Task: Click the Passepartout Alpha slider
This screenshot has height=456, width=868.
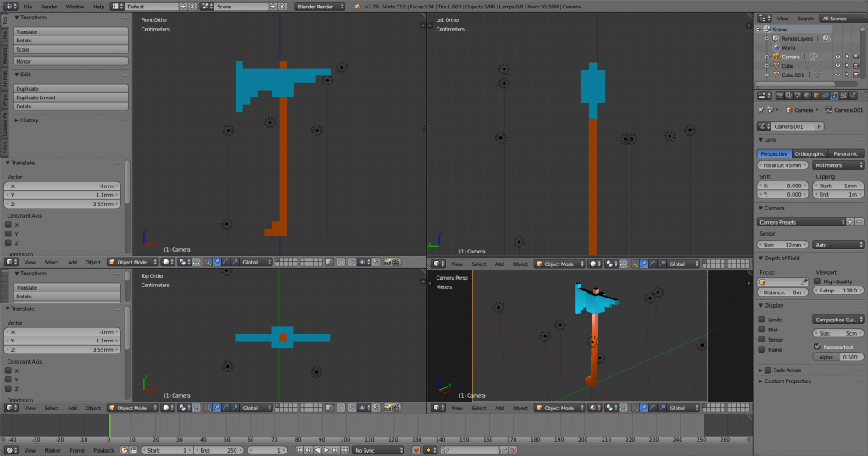Action: [836, 357]
